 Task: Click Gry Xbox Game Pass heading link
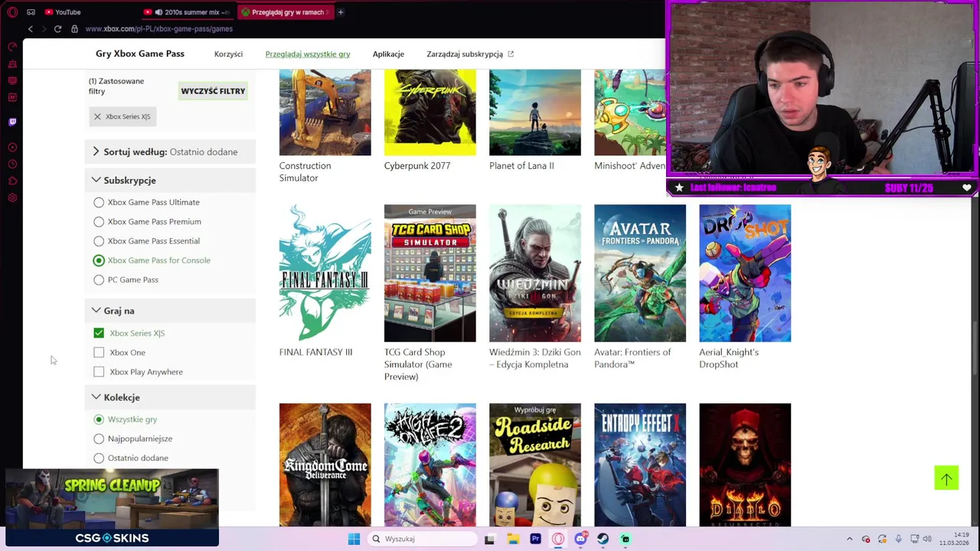tap(140, 54)
